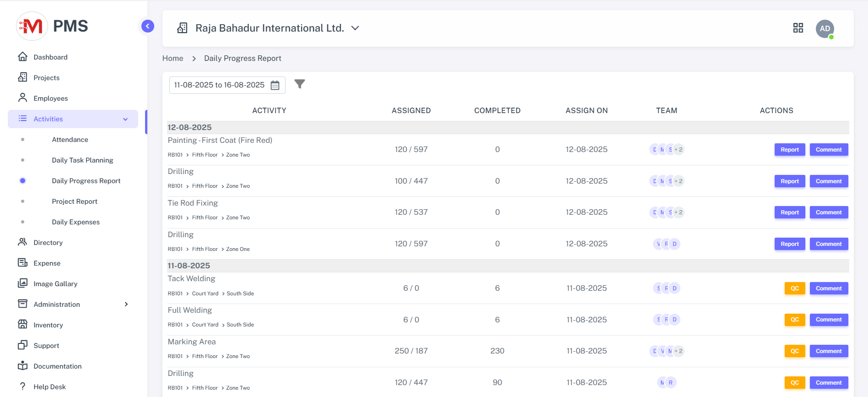Open the Daily Expenses submenu item

pos(75,222)
